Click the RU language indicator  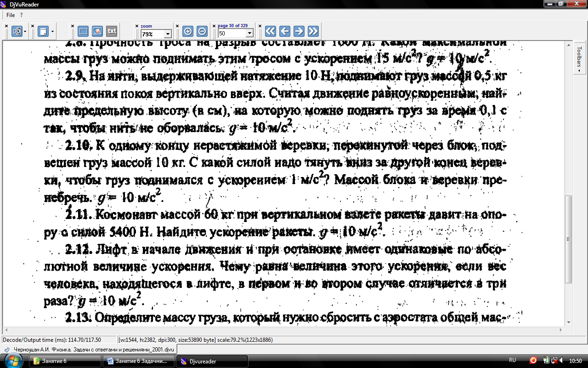[513, 360]
